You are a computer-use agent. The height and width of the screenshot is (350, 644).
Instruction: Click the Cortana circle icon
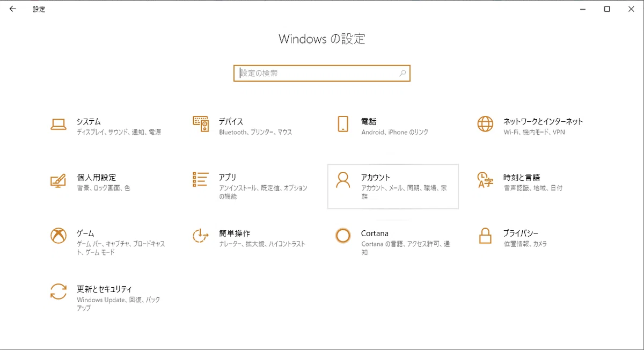(x=343, y=236)
